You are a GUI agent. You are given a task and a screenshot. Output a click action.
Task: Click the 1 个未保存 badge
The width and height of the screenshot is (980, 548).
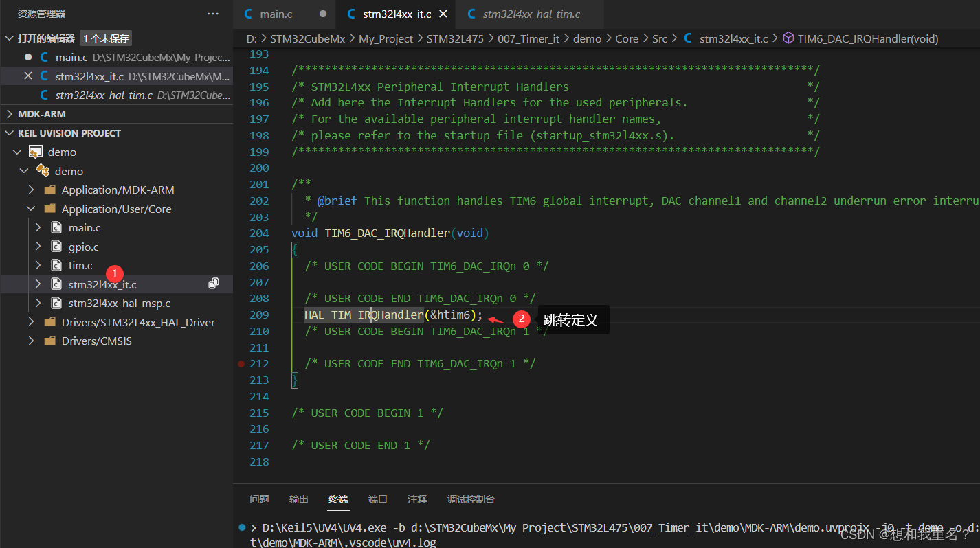click(x=106, y=38)
